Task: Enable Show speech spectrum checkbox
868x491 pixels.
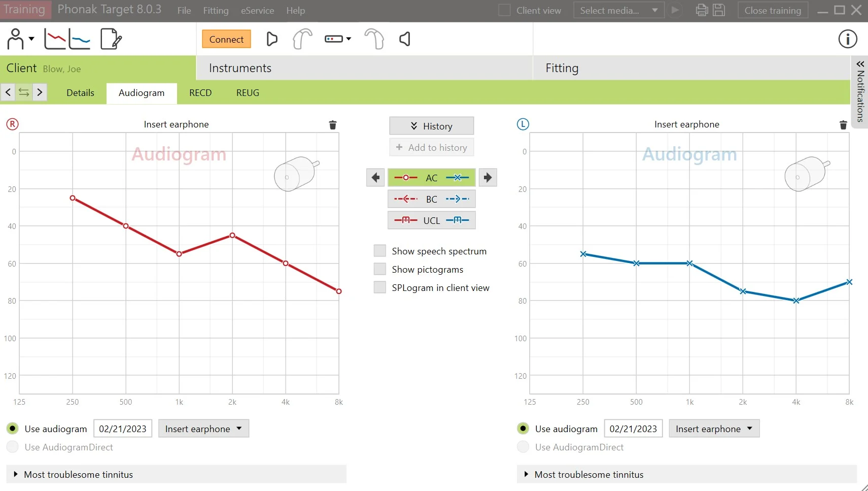Action: click(380, 251)
